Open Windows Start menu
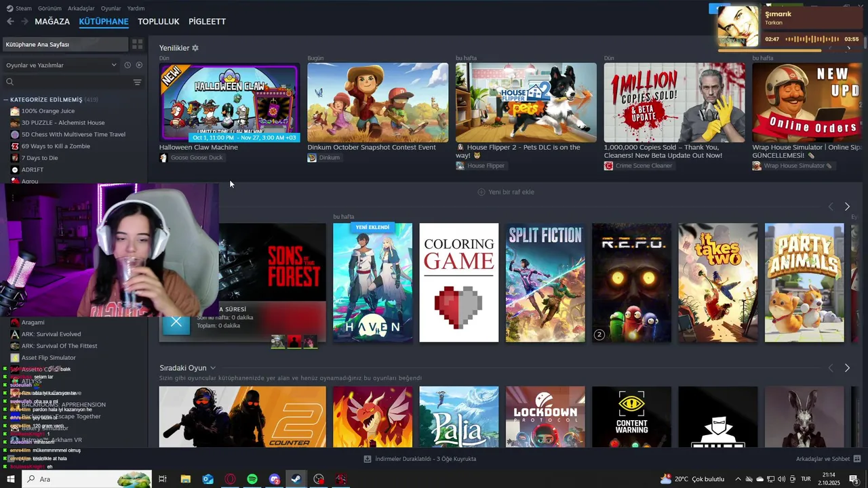Viewport: 868px width, 488px height. (10, 479)
